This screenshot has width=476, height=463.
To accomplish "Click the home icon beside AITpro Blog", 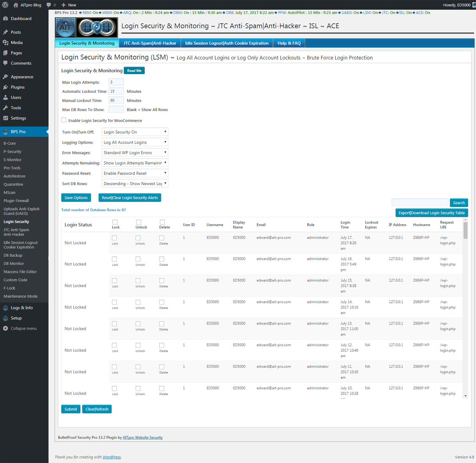I will tap(16, 5).
